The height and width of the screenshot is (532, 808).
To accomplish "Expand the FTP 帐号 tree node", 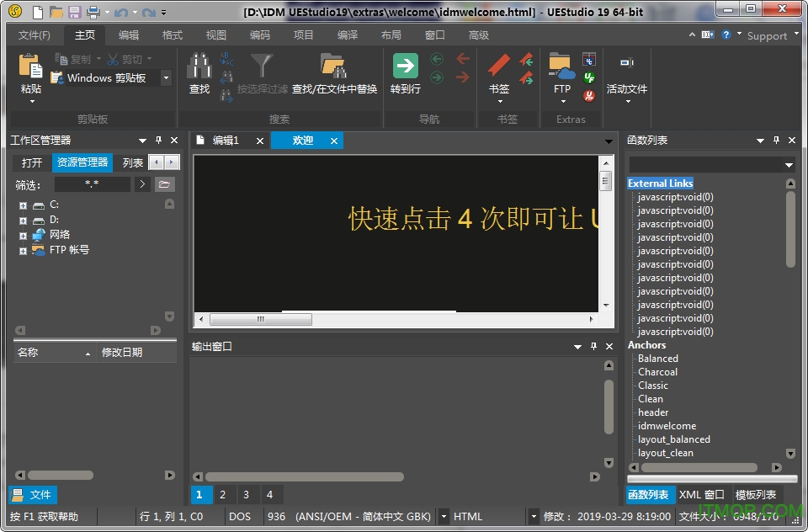I will 23,251.
